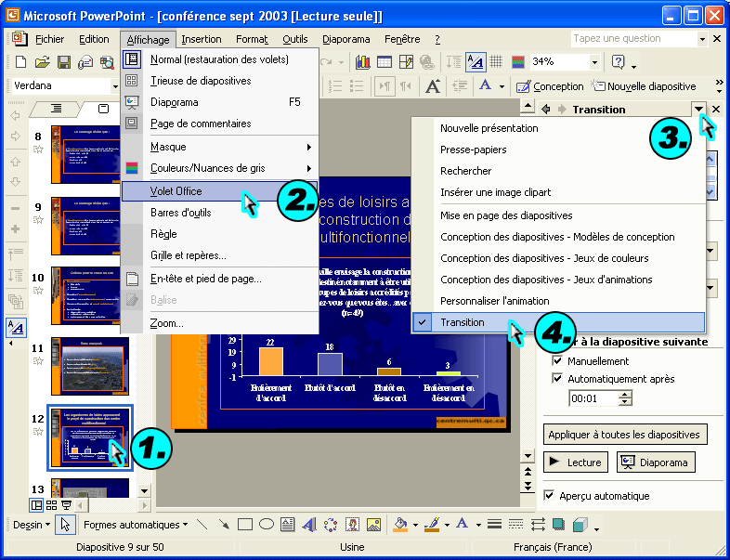The width and height of the screenshot is (730, 560).
Task: Click the 3D style icon
Action: pos(580,525)
